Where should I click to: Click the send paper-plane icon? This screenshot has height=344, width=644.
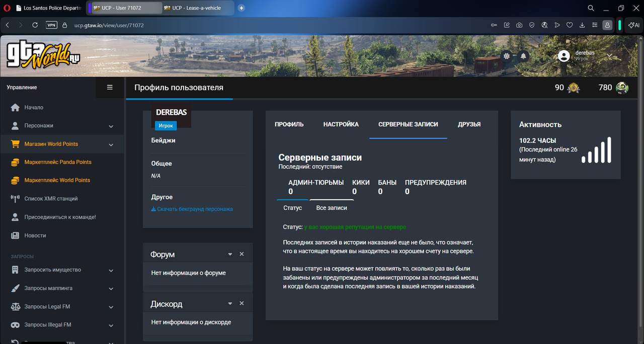click(x=557, y=25)
